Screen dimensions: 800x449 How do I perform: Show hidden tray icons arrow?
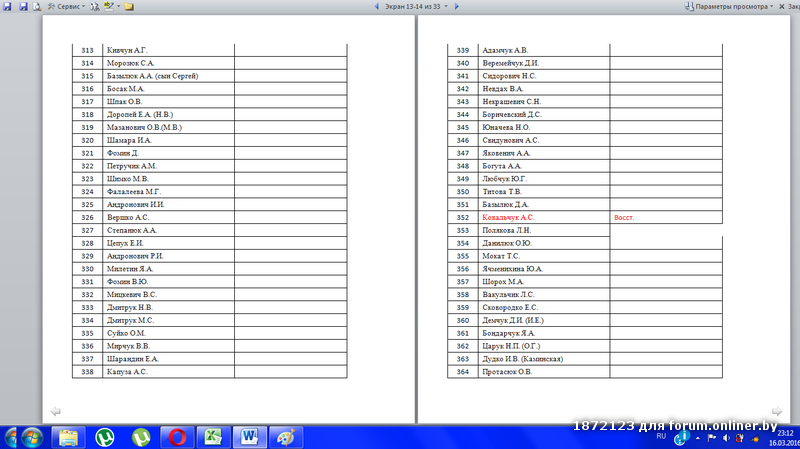(697, 438)
